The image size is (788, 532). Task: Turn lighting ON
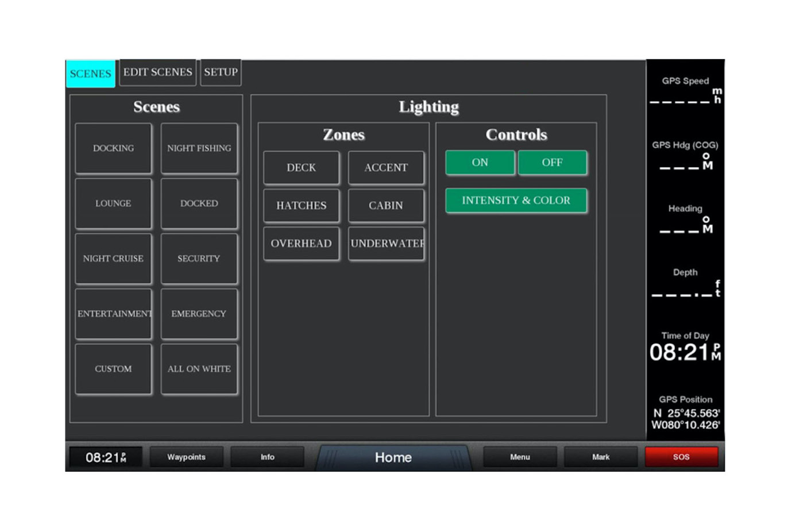click(x=480, y=163)
